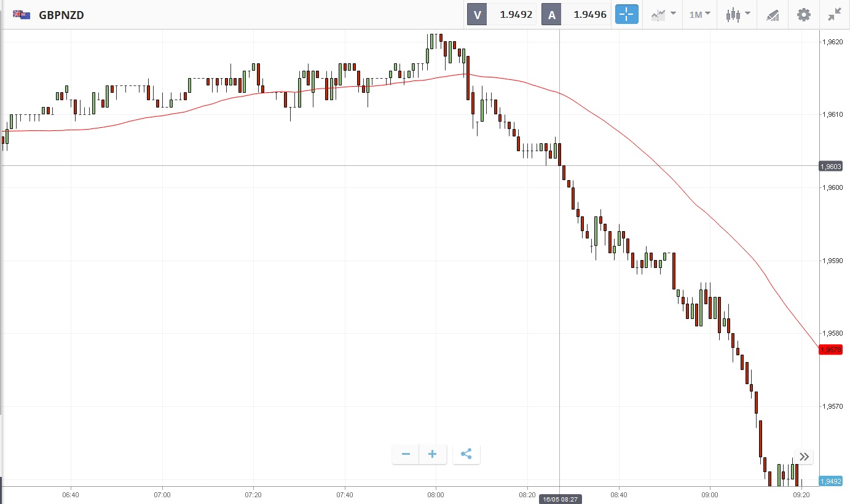
Task: Click the sell price 1.9492
Action: (x=515, y=15)
